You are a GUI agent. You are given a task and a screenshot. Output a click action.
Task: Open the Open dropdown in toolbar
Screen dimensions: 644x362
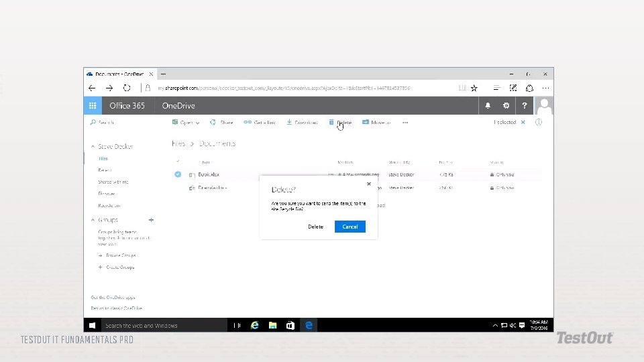point(186,122)
